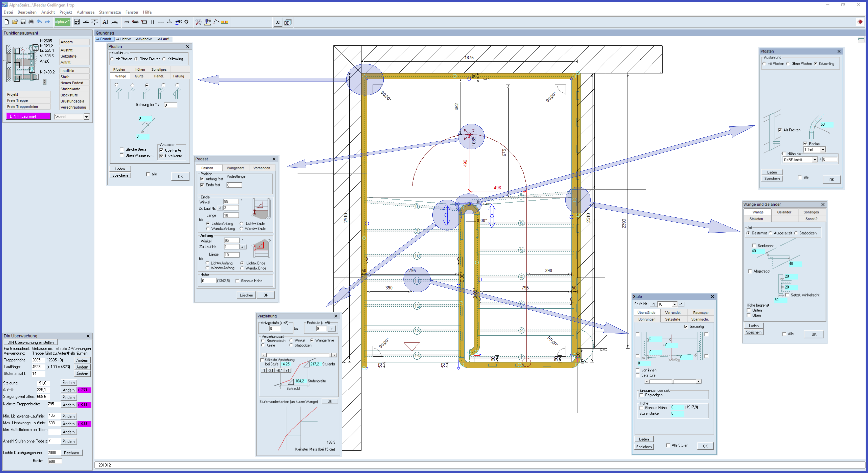Select 'Aufgesattelt' radio in Wange und Geländer
868x473 pixels.
point(771,233)
